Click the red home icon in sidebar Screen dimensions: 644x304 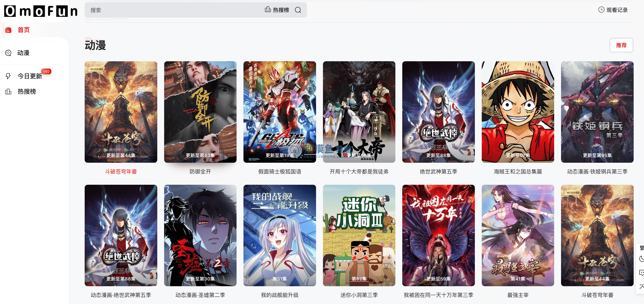click(8, 30)
